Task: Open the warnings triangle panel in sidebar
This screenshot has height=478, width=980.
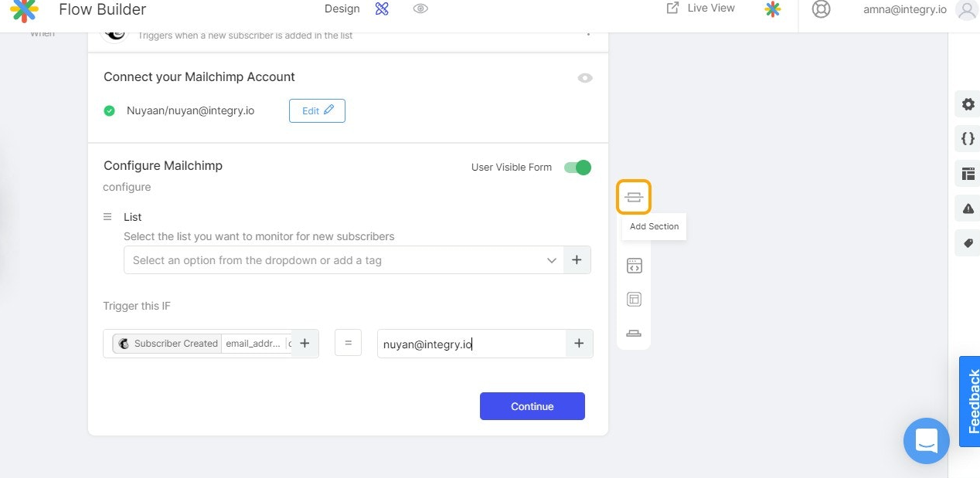Action: pyautogui.click(x=968, y=208)
